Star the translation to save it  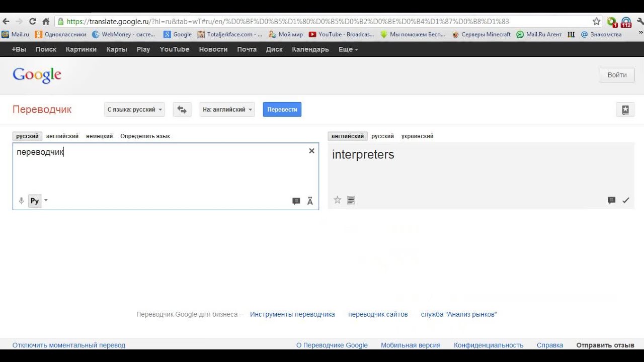pos(338,200)
